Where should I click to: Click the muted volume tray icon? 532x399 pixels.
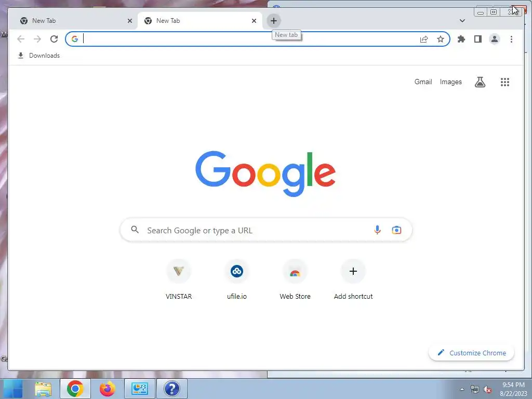click(x=487, y=389)
